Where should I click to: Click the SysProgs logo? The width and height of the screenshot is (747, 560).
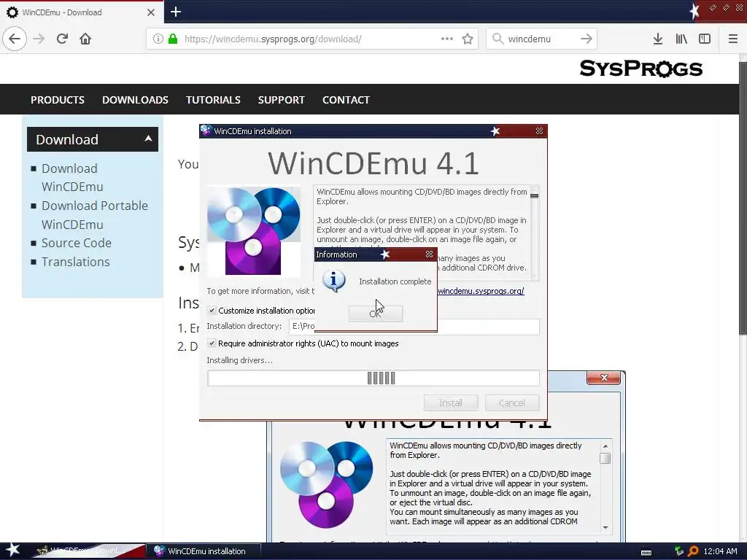click(641, 69)
